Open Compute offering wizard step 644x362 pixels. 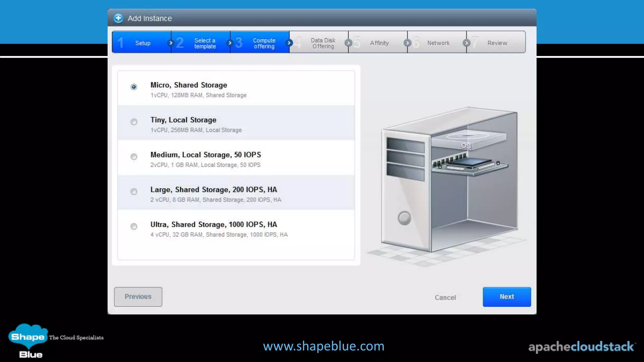[260, 42]
